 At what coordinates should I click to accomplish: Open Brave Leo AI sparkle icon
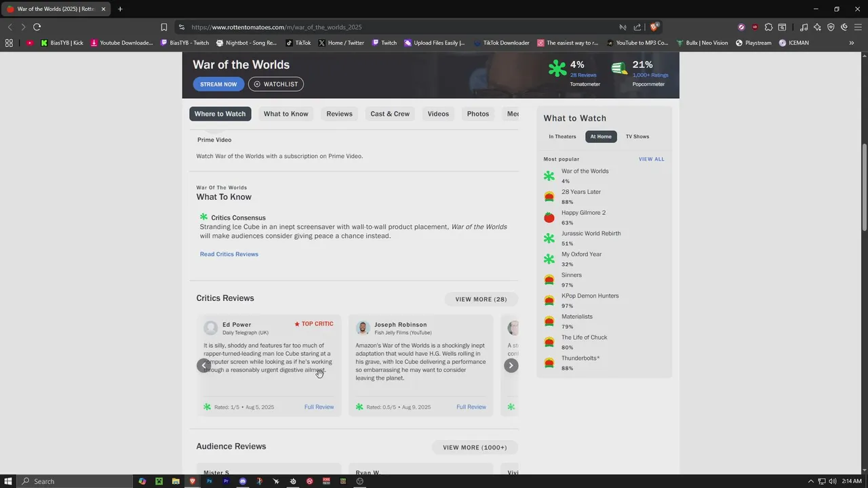pyautogui.click(x=817, y=27)
